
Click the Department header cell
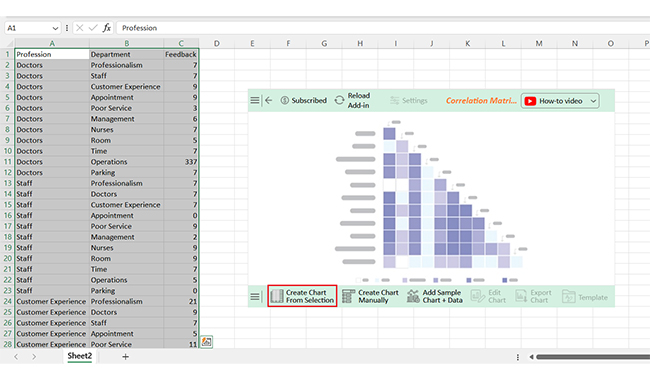tap(126, 54)
